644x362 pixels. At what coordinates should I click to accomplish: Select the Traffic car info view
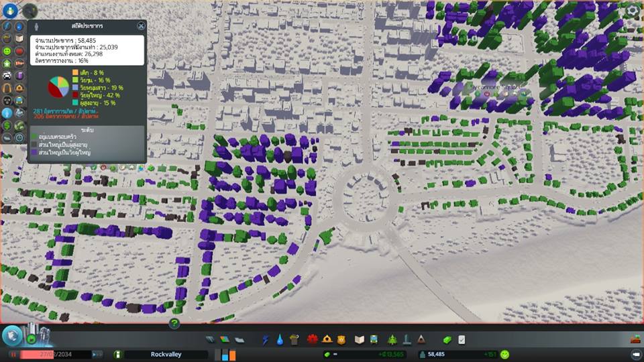tap(7, 76)
